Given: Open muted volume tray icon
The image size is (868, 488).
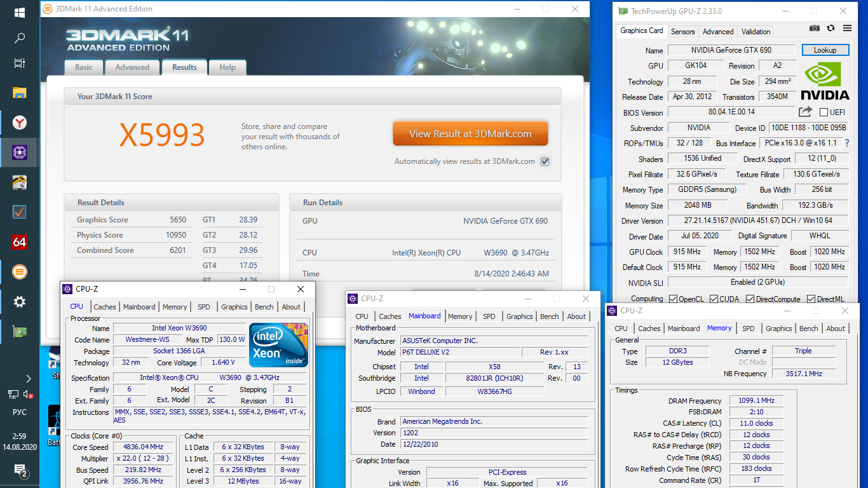Looking at the screenshot, I should 28,395.
